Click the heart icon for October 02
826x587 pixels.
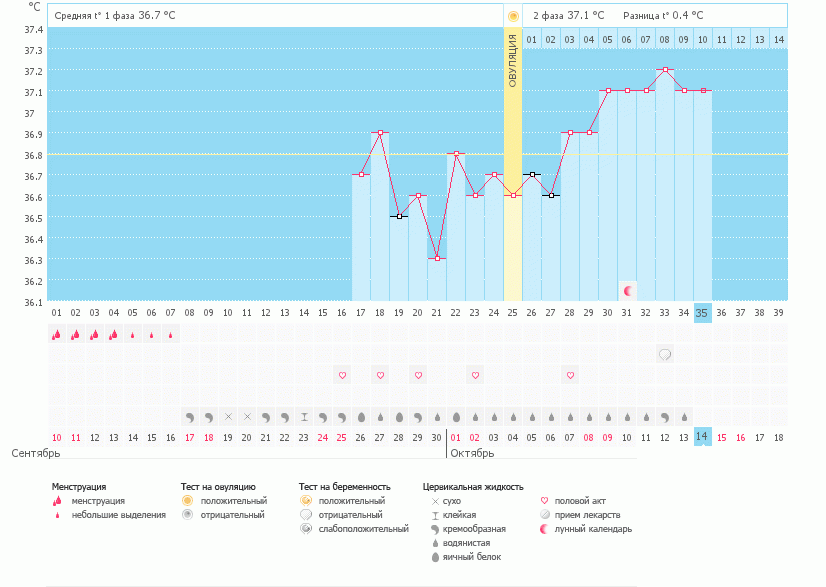[475, 376]
